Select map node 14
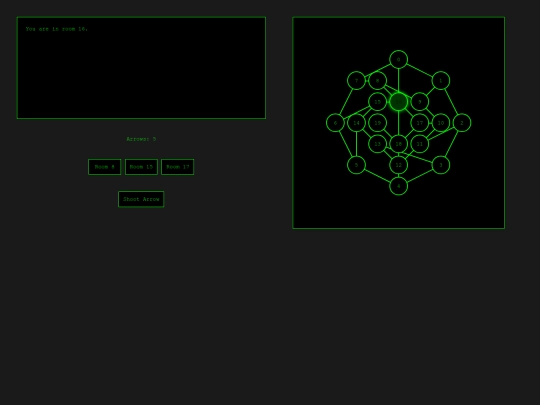540x405 pixels. [x=356, y=123]
